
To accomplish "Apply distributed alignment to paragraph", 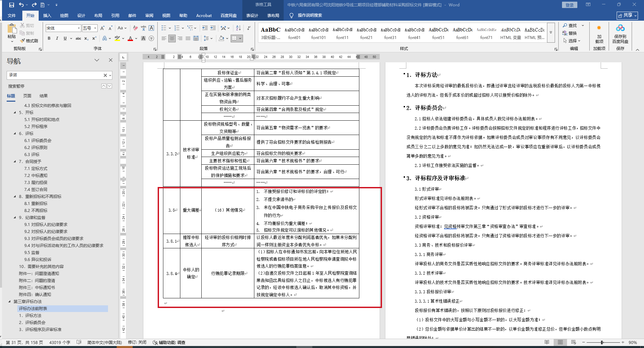I will 196,38.
